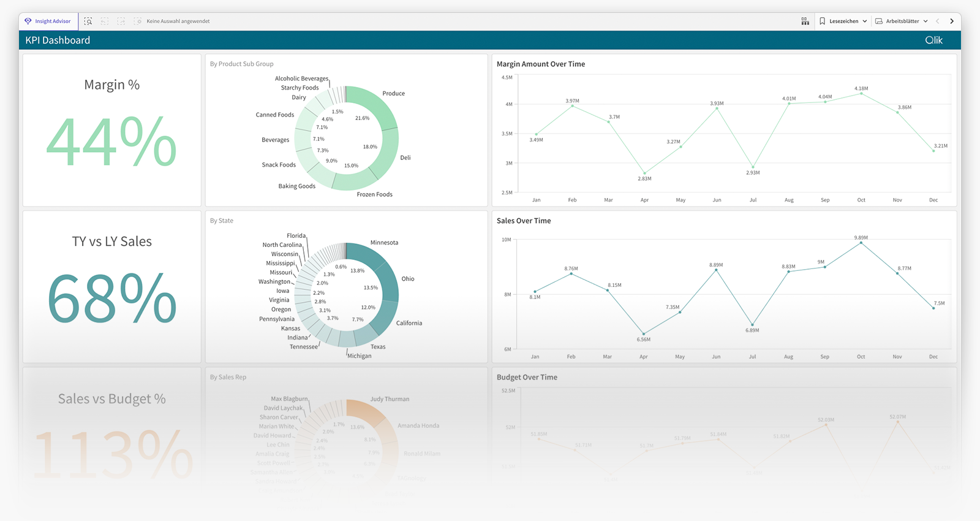Screen dimensions: 980x521
Task: Select the Deli label in Product chart
Action: point(405,158)
